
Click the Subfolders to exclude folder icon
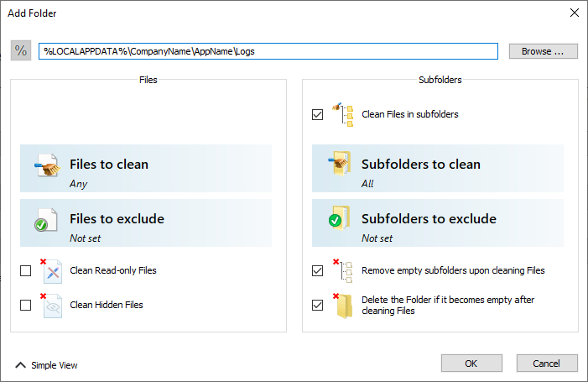coord(340,217)
